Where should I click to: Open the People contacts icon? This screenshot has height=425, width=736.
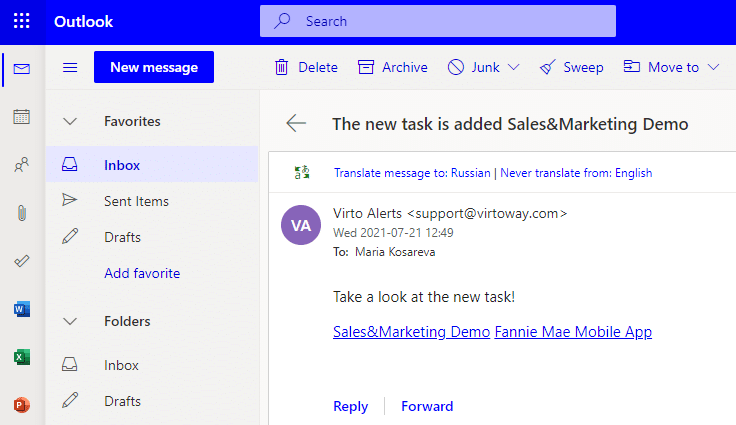tap(22, 164)
